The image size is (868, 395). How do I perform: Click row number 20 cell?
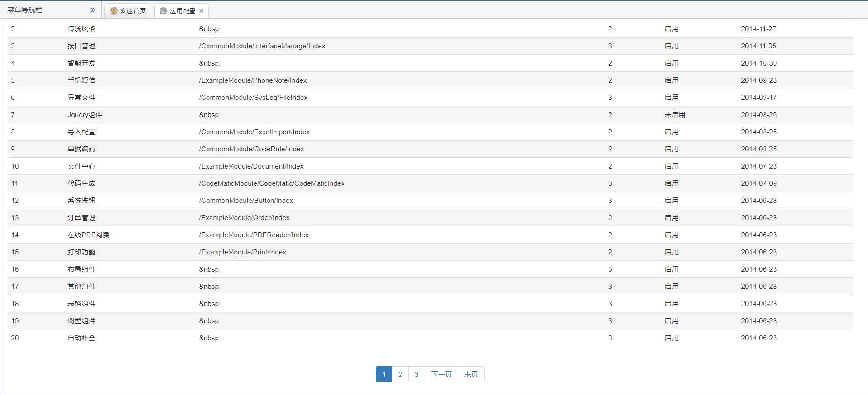(x=15, y=338)
